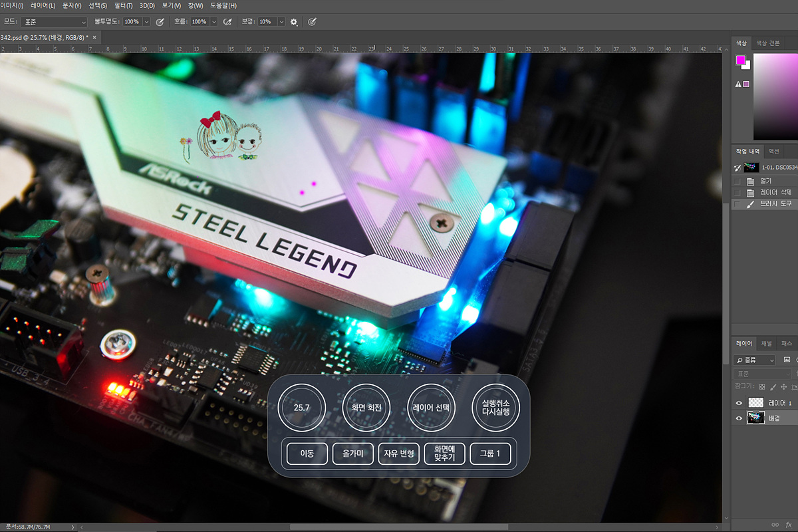The width and height of the screenshot is (798, 532).
Task: Hide 배경 layer via eye icon
Action: 739,418
